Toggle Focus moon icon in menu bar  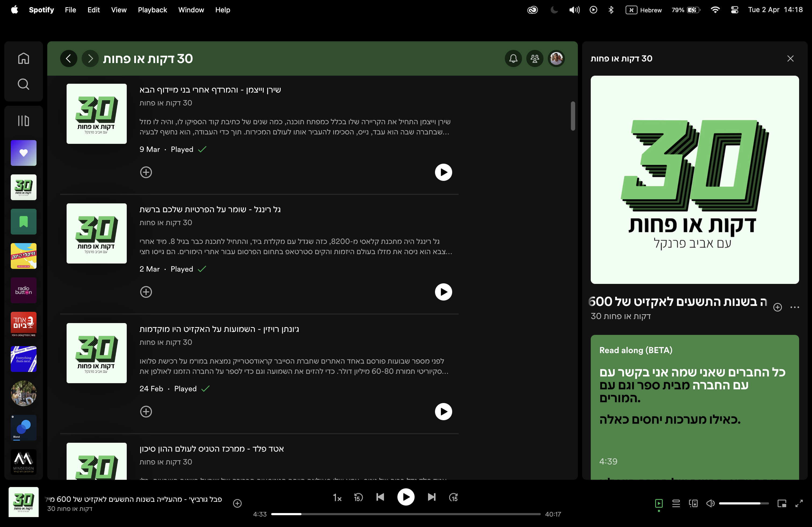pos(554,10)
